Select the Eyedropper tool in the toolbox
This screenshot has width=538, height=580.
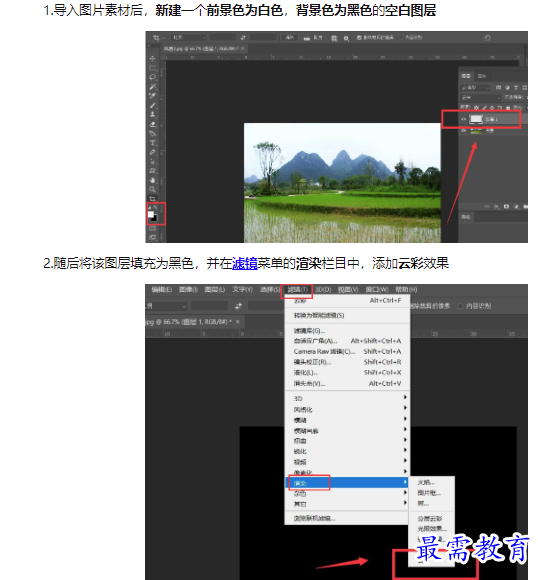(152, 96)
